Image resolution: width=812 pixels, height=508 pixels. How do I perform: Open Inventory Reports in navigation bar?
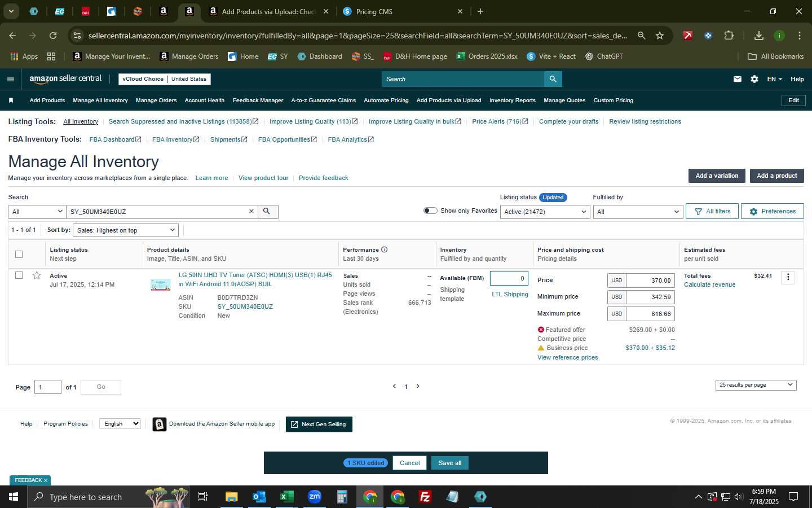[513, 100]
